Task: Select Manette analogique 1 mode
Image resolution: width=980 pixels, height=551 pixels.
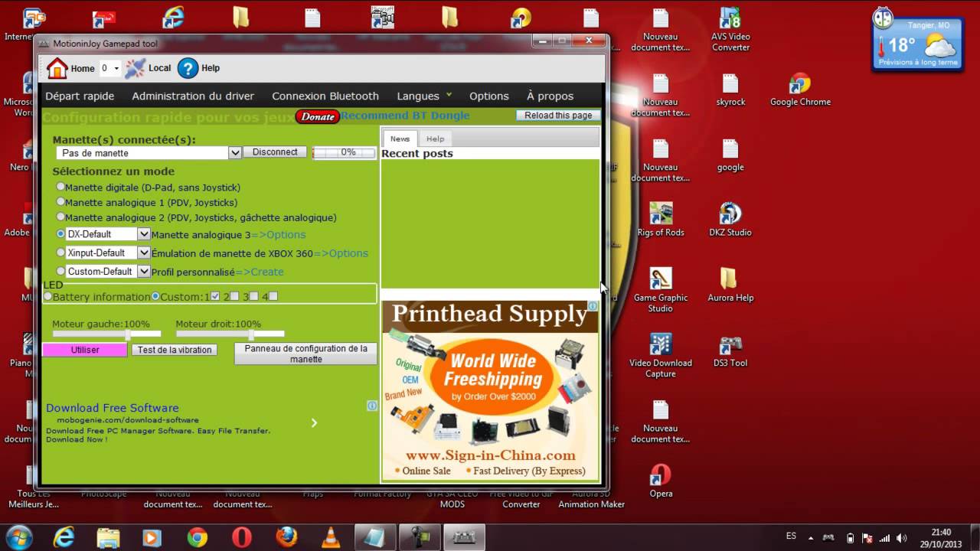Action: pos(60,202)
